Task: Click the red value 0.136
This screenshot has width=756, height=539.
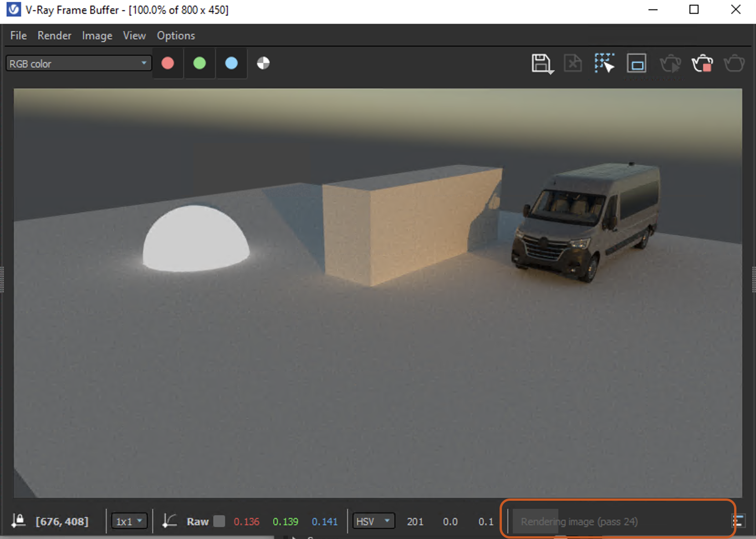Action: tap(246, 522)
